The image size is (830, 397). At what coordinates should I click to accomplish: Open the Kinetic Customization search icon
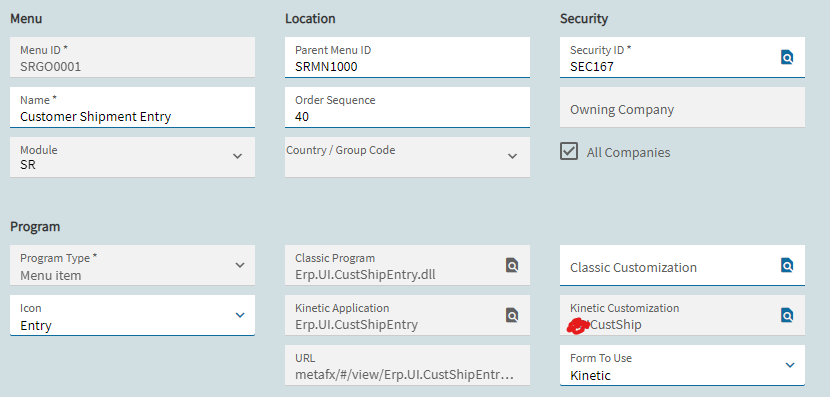pos(787,315)
